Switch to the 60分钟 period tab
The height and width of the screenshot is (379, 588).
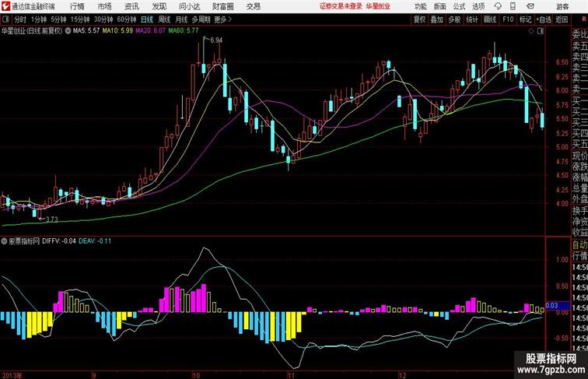coord(127,19)
